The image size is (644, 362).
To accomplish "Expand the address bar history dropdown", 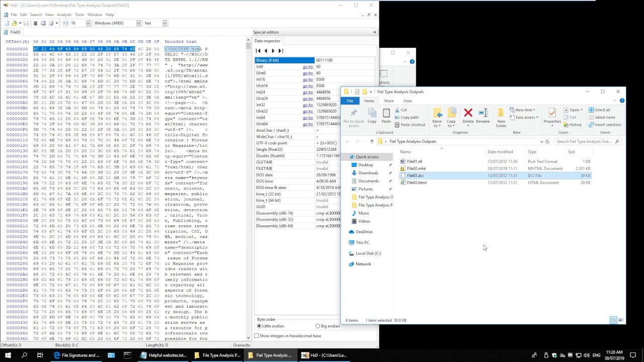I will tap(541, 142).
